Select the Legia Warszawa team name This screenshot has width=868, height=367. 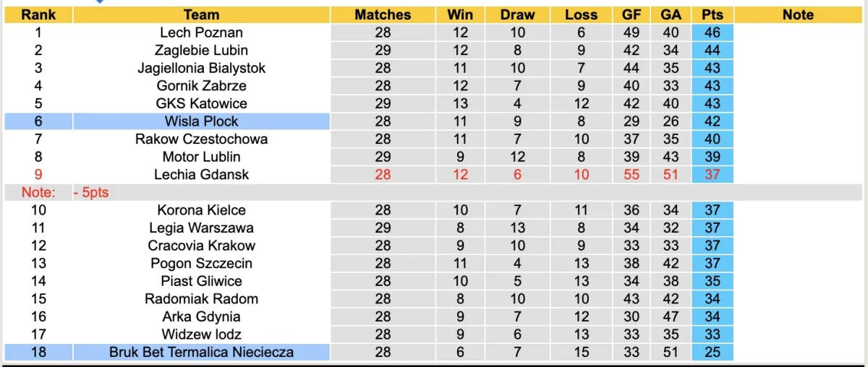click(x=201, y=228)
